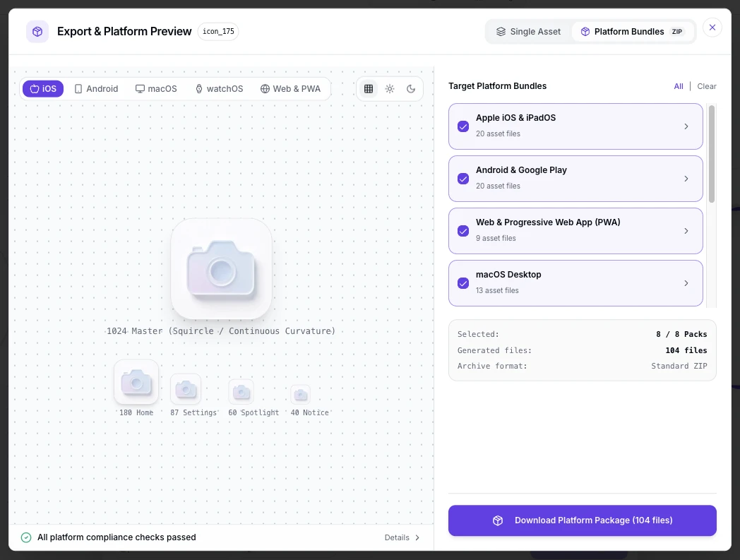Select Platform Bundles ZIP mode
This screenshot has width=740, height=560.
click(x=632, y=32)
